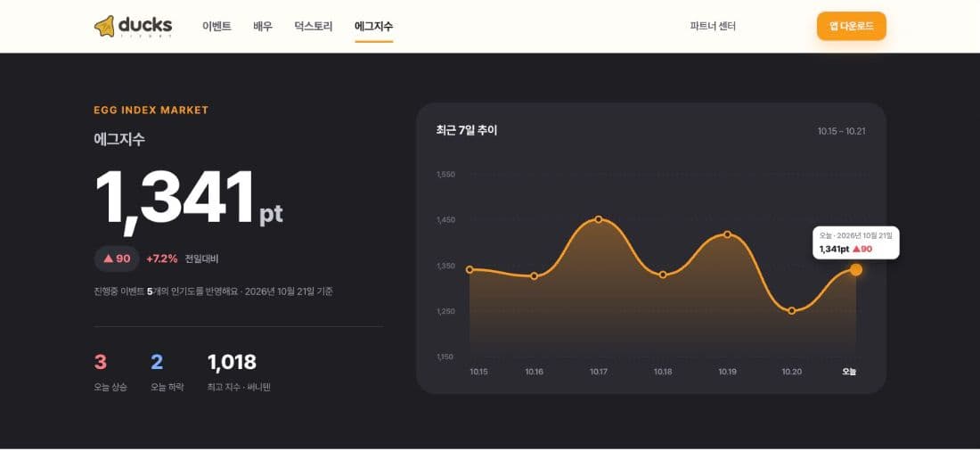Viewport: 980px width, 451px height.
Task: Select the 10.16 data point on chart
Action: 535,275
